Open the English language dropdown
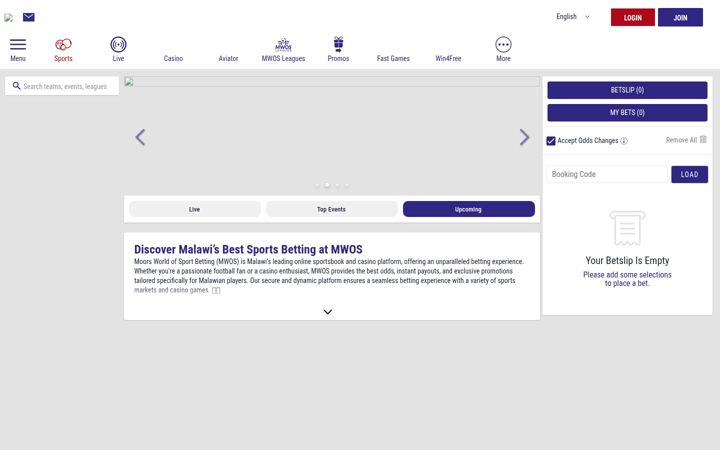 573,17
